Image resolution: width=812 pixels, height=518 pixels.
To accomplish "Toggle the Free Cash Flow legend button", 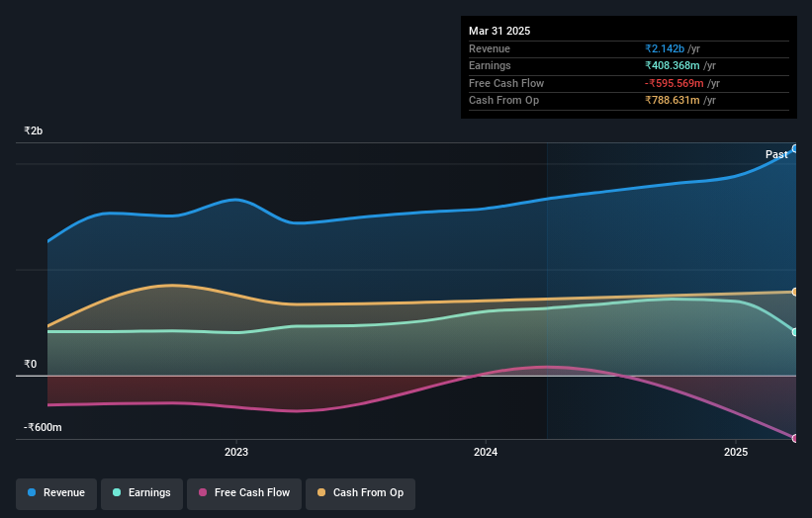I will click(x=244, y=493).
